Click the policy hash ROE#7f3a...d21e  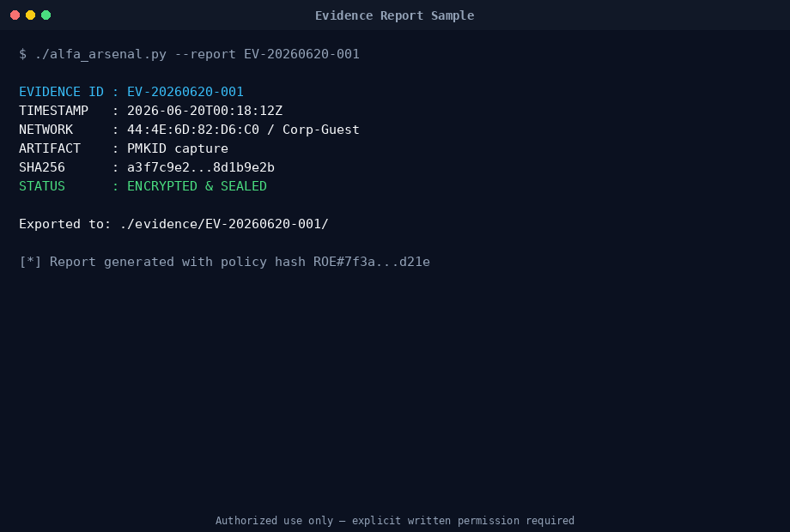[372, 262]
